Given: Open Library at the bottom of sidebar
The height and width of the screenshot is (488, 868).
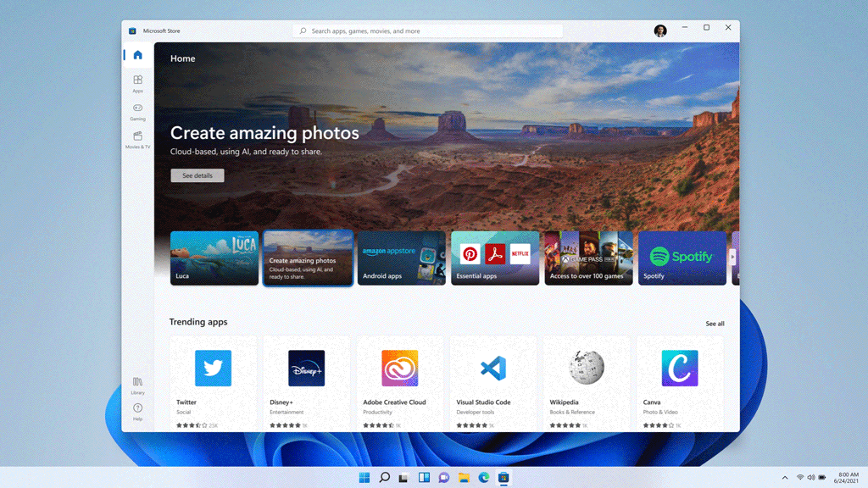Looking at the screenshot, I should click(137, 385).
